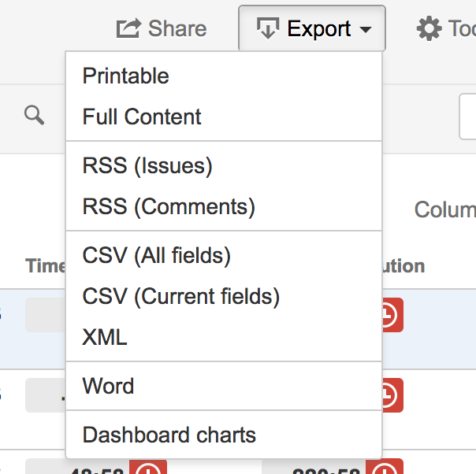Viewport: 476px width, 474px height.
Task: Export as RSS (Comments)
Action: (x=169, y=207)
